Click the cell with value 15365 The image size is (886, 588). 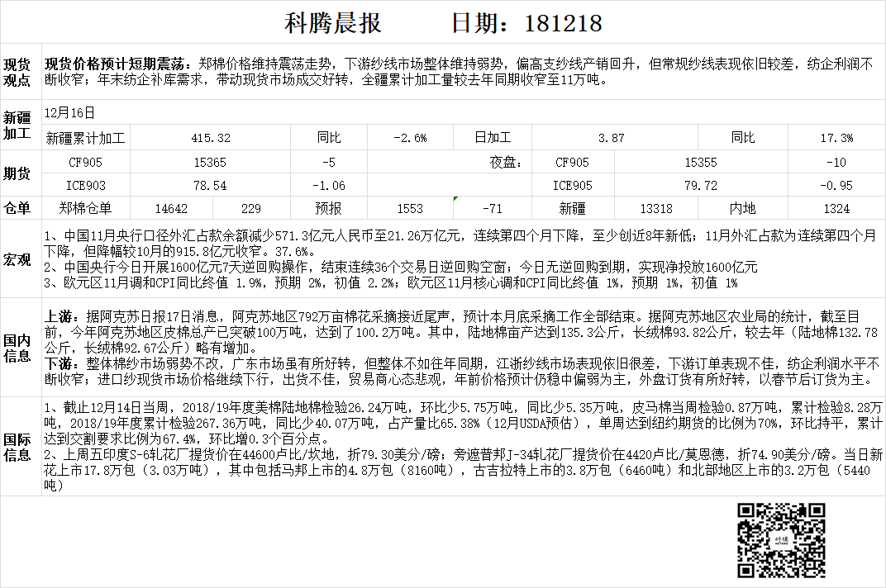tap(210, 163)
